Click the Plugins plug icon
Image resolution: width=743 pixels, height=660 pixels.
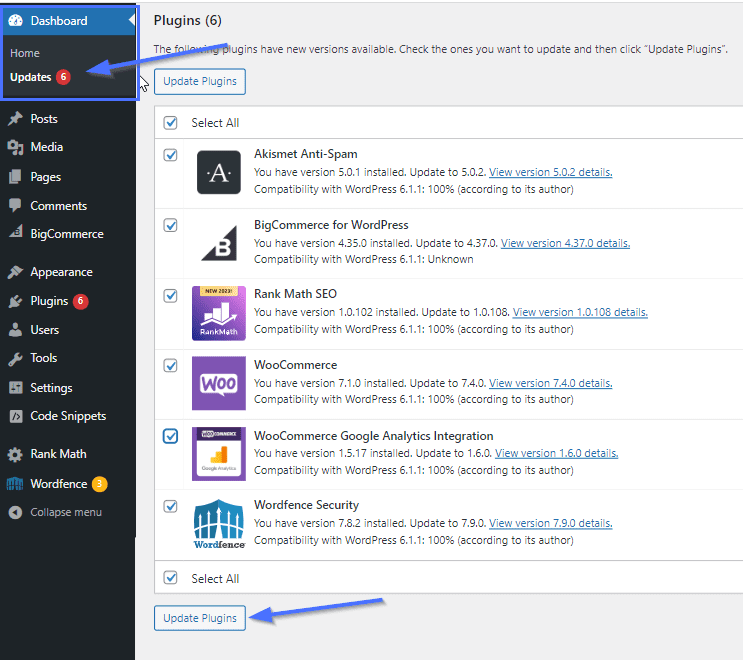click(15, 301)
